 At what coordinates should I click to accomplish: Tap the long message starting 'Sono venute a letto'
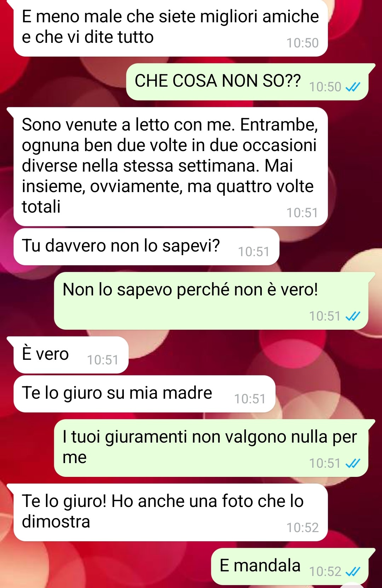point(170,167)
